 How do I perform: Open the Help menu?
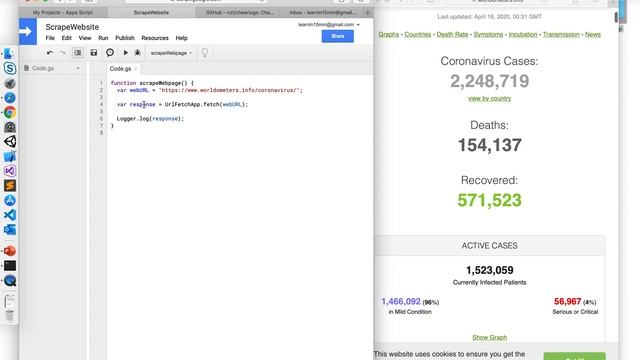(x=182, y=38)
